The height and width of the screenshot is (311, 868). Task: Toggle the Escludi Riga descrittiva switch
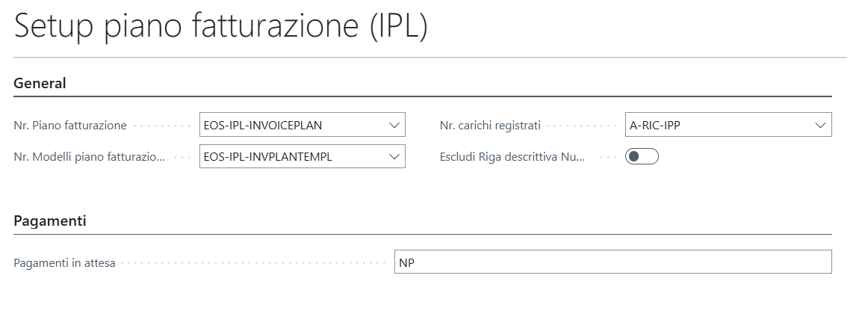(x=642, y=157)
